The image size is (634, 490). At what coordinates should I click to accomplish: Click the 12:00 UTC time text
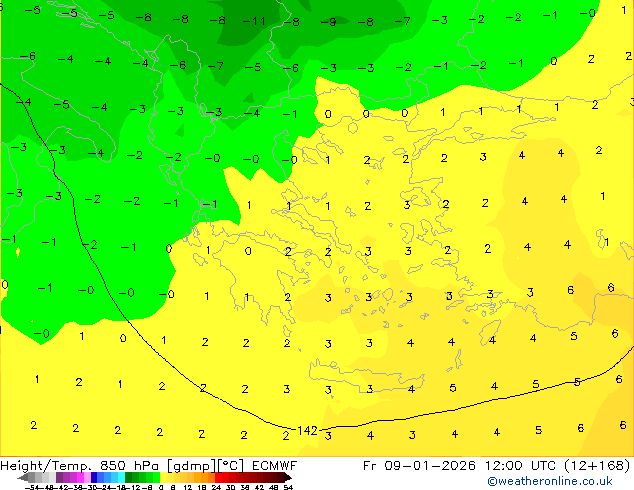point(521,466)
